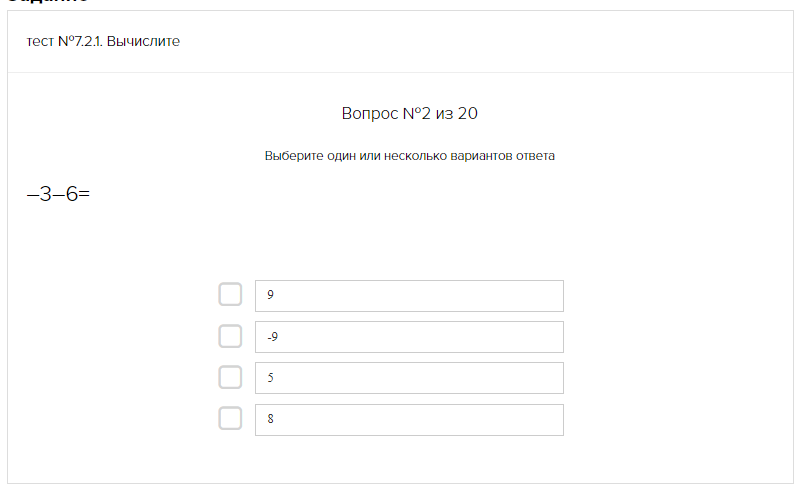
Task: Click the digit 6 in the expression
Action: [71, 193]
